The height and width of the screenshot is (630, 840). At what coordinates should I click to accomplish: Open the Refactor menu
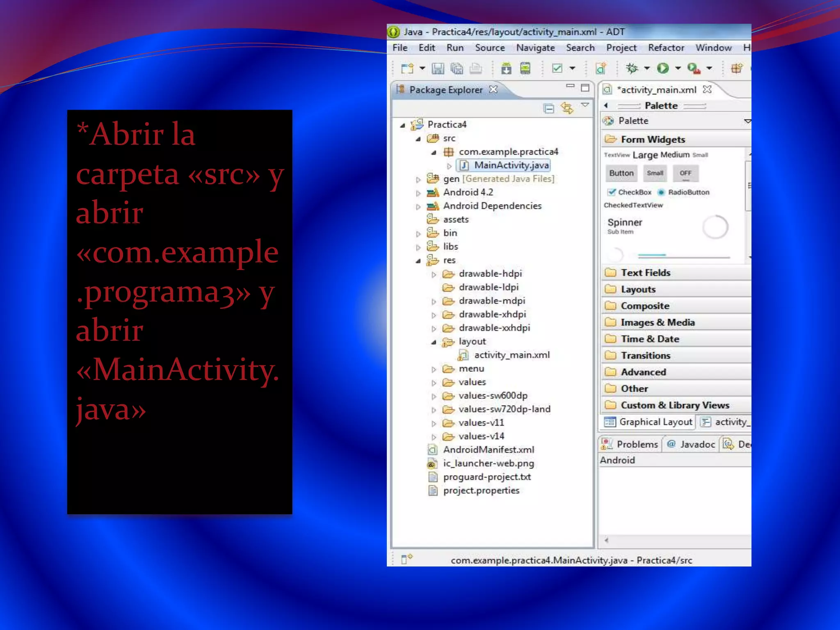666,48
